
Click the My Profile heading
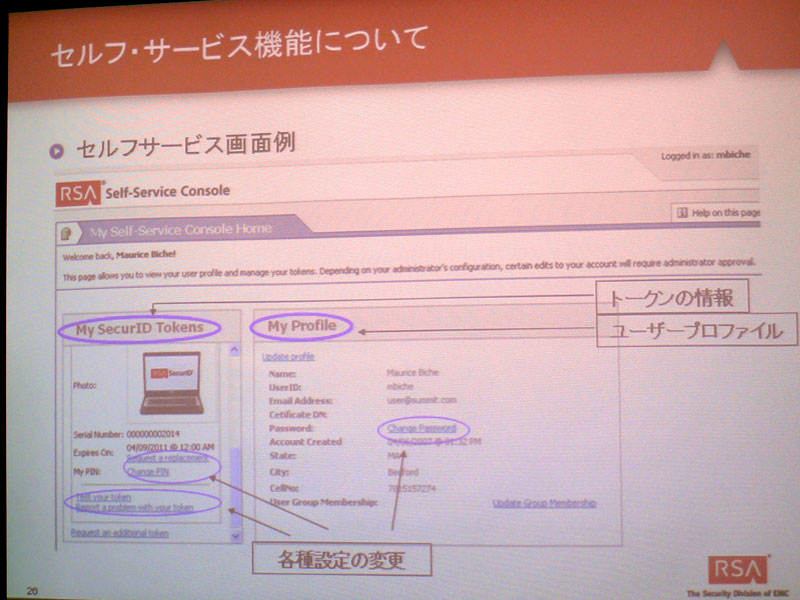click(302, 326)
